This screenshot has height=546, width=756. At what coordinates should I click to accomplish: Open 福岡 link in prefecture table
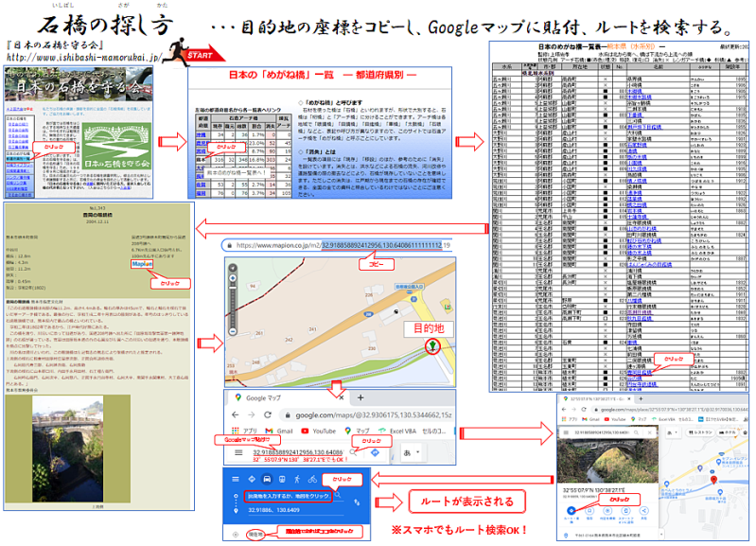pyautogui.click(x=201, y=193)
